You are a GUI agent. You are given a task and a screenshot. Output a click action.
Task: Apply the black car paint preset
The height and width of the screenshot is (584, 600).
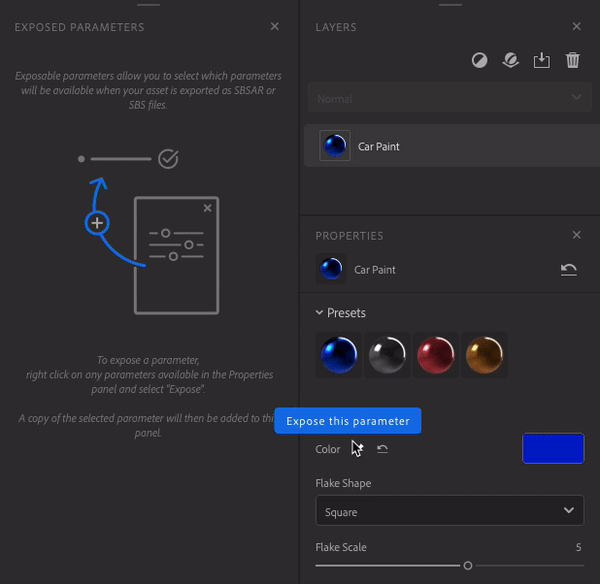point(387,355)
